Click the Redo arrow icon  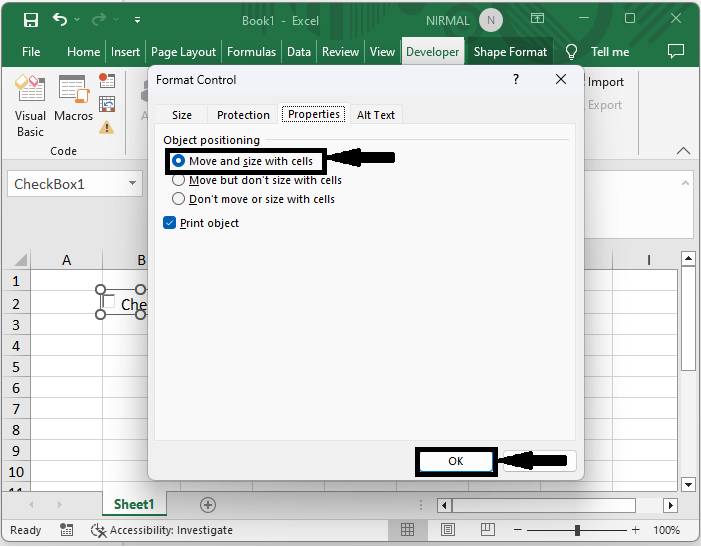click(99, 20)
